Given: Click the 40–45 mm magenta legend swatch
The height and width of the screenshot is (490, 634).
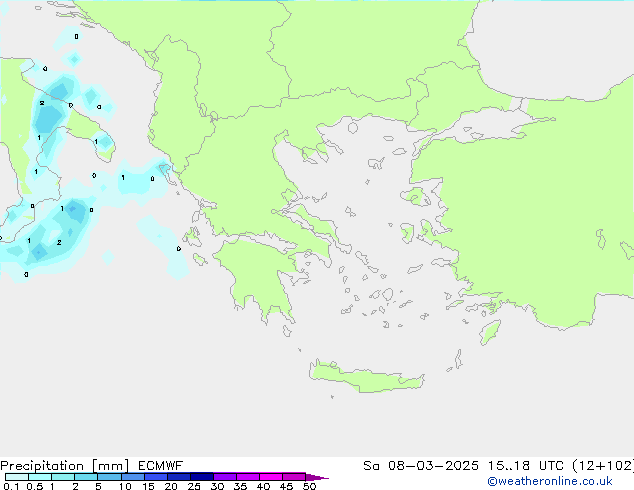Looking at the screenshot, I should [271, 477].
